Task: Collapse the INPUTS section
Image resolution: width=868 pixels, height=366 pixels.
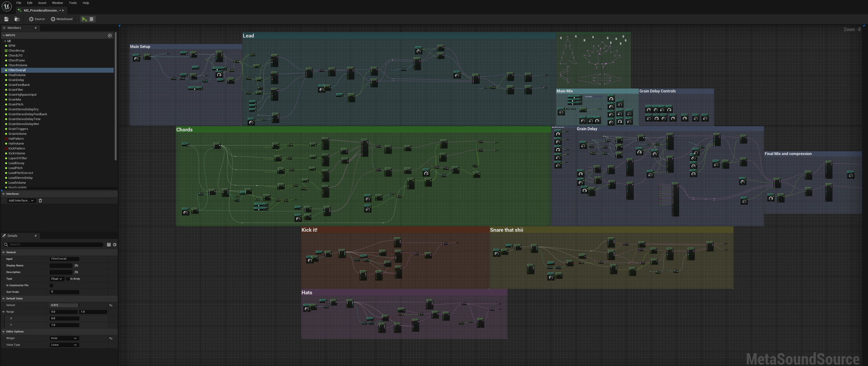Action: [3, 35]
